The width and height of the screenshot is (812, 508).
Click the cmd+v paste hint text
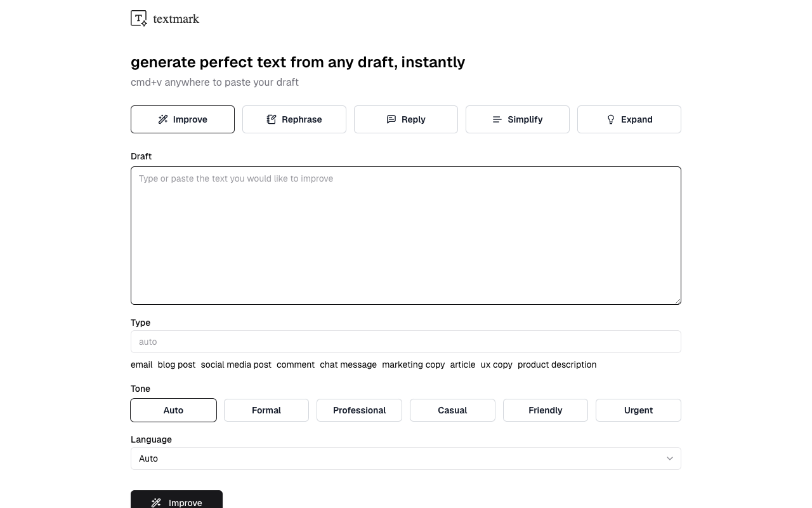click(x=214, y=82)
